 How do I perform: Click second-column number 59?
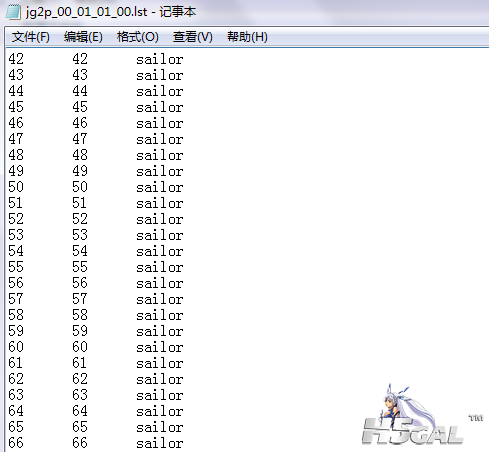pos(80,331)
